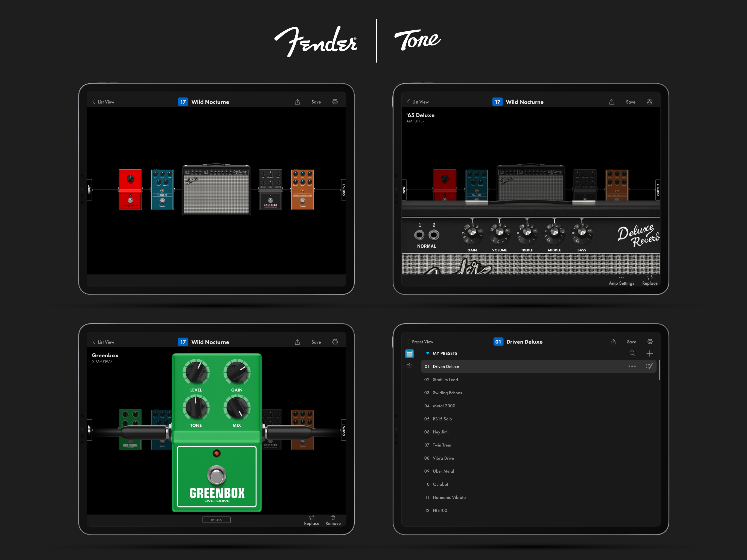Click preset number 01 badge for Driven Deluxe
The height and width of the screenshot is (560, 747).
tap(498, 342)
